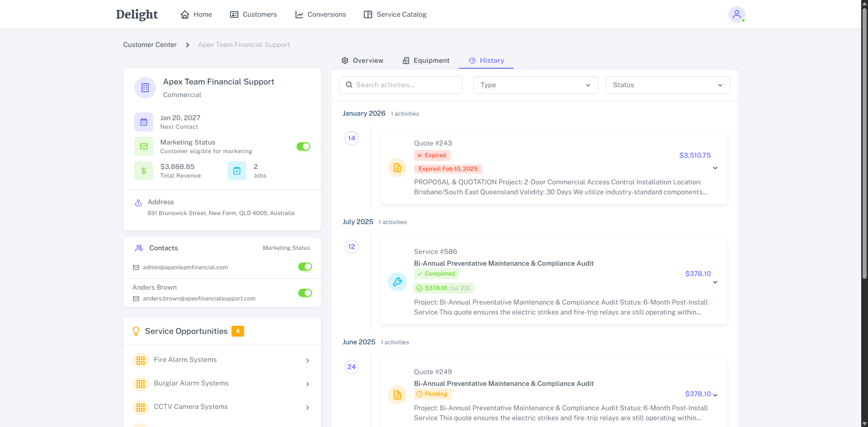
Task: Toggle off customer Marketing Status switch
Action: click(303, 146)
